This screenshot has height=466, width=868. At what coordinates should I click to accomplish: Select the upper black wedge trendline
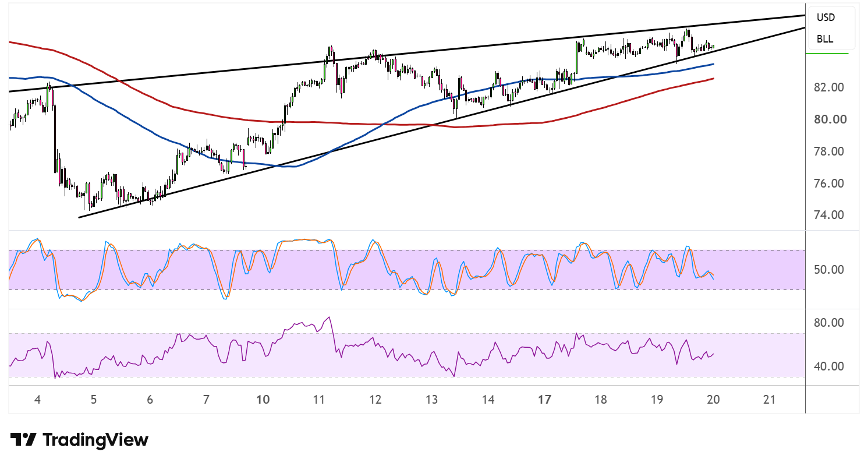coord(408,54)
